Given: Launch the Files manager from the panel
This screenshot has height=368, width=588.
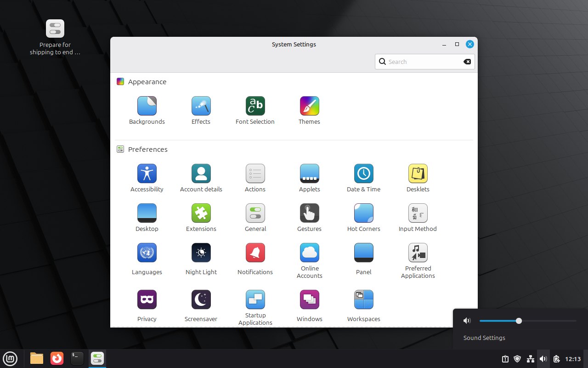Looking at the screenshot, I should pyautogui.click(x=37, y=358).
